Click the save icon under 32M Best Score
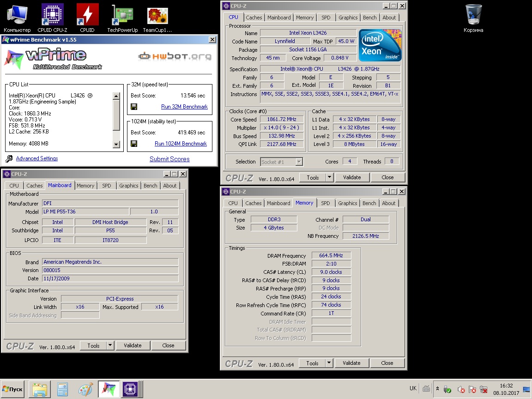Image resolution: width=532 pixels, height=399 pixels. (134, 107)
